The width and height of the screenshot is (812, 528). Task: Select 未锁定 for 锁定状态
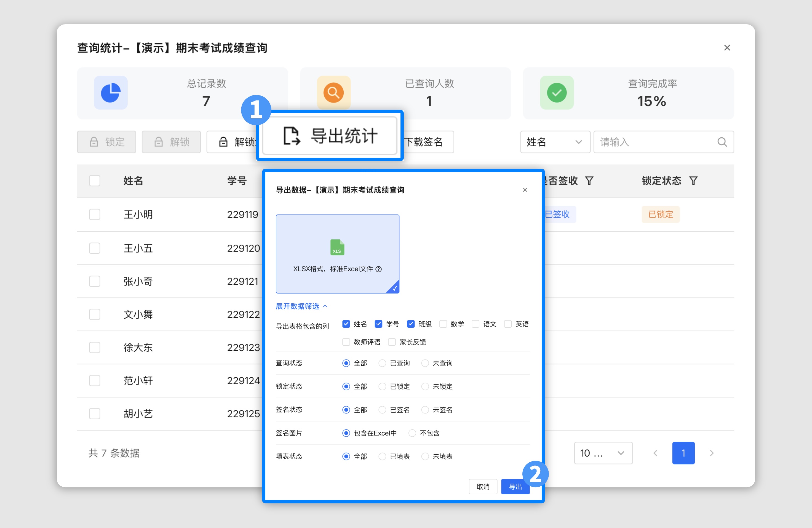[425, 386]
